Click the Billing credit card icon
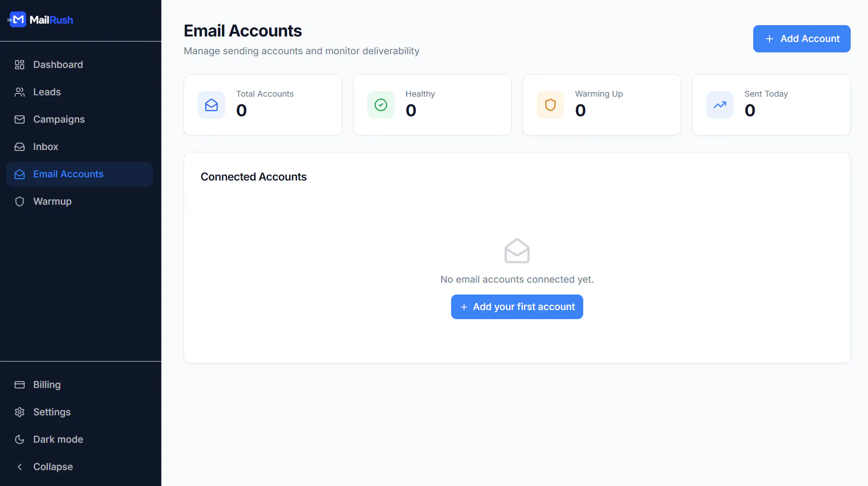868x486 pixels. click(x=20, y=385)
